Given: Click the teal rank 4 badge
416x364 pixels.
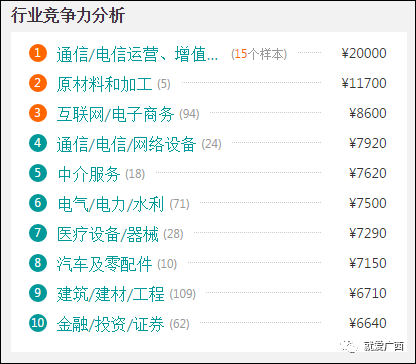Looking at the screenshot, I should [38, 143].
